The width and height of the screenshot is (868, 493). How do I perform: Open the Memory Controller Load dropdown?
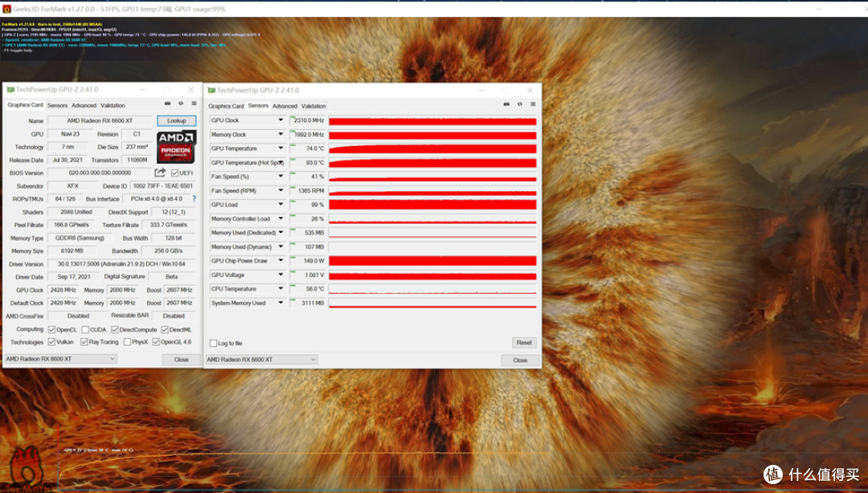280,218
